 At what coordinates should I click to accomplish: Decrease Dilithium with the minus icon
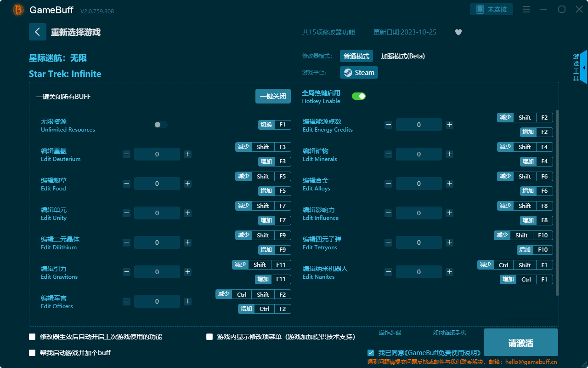click(126, 242)
